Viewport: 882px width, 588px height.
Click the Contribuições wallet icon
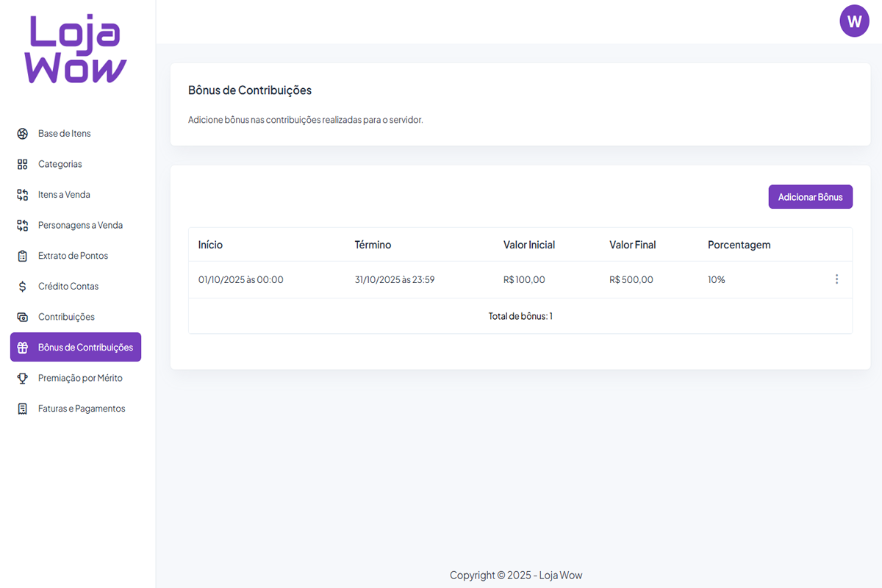click(x=22, y=318)
